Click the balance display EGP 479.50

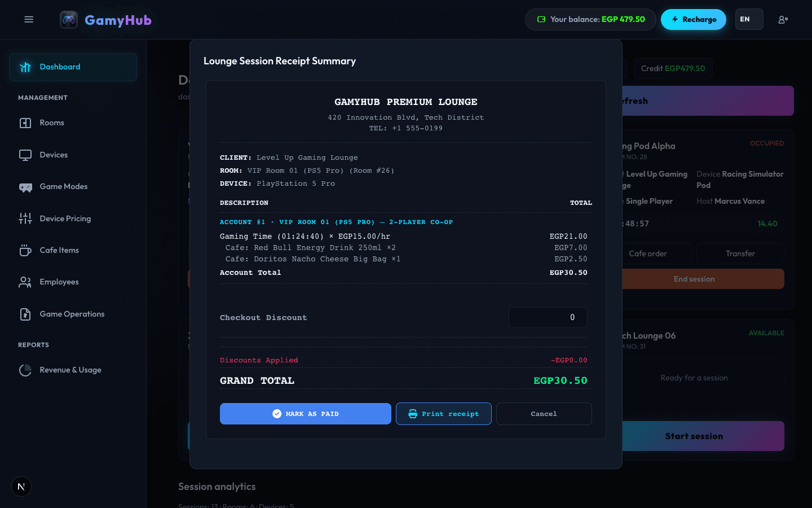tap(590, 19)
